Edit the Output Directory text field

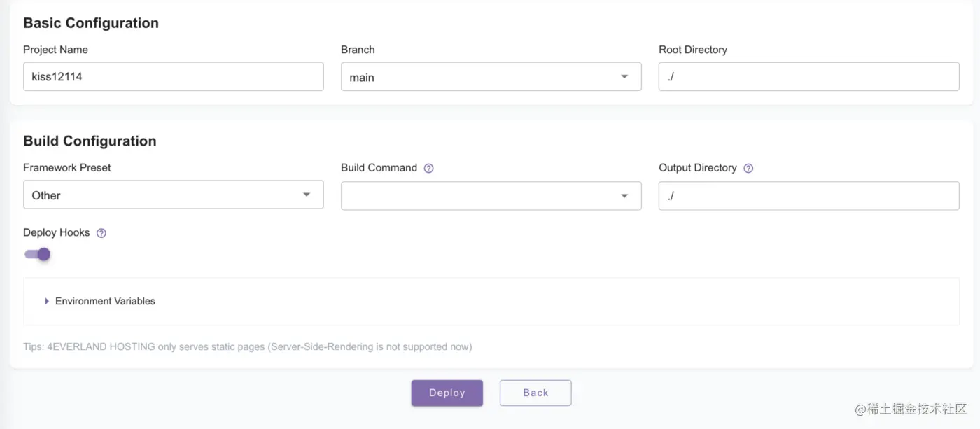tap(808, 196)
